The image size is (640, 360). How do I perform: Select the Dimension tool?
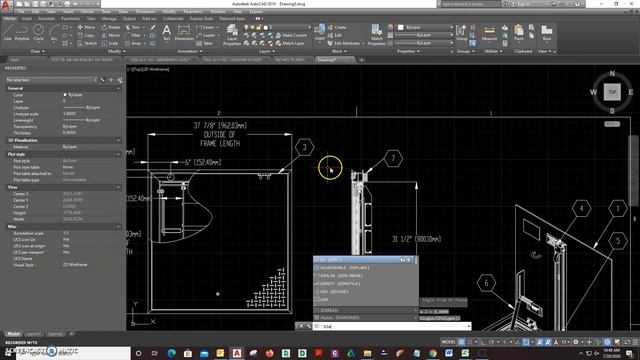point(184,33)
